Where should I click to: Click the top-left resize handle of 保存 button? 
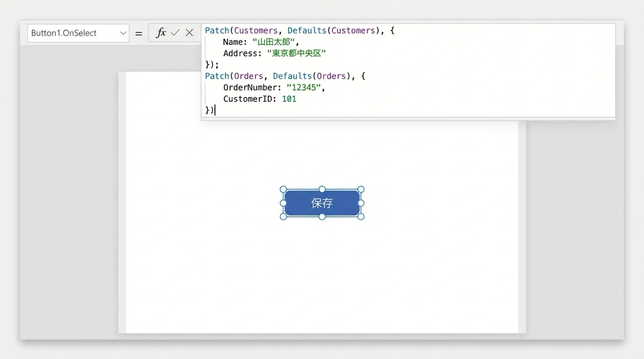283,189
